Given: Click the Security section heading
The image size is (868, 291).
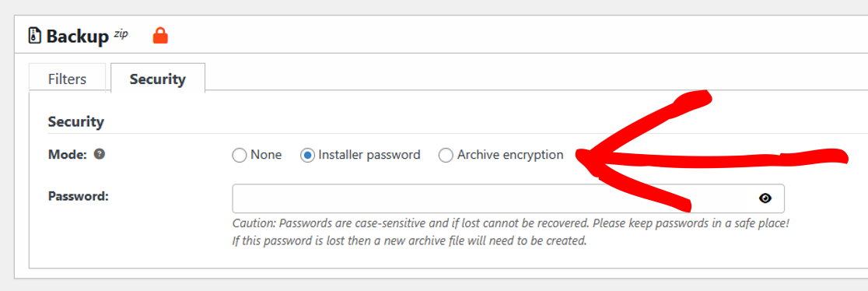Looking at the screenshot, I should pyautogui.click(x=76, y=121).
